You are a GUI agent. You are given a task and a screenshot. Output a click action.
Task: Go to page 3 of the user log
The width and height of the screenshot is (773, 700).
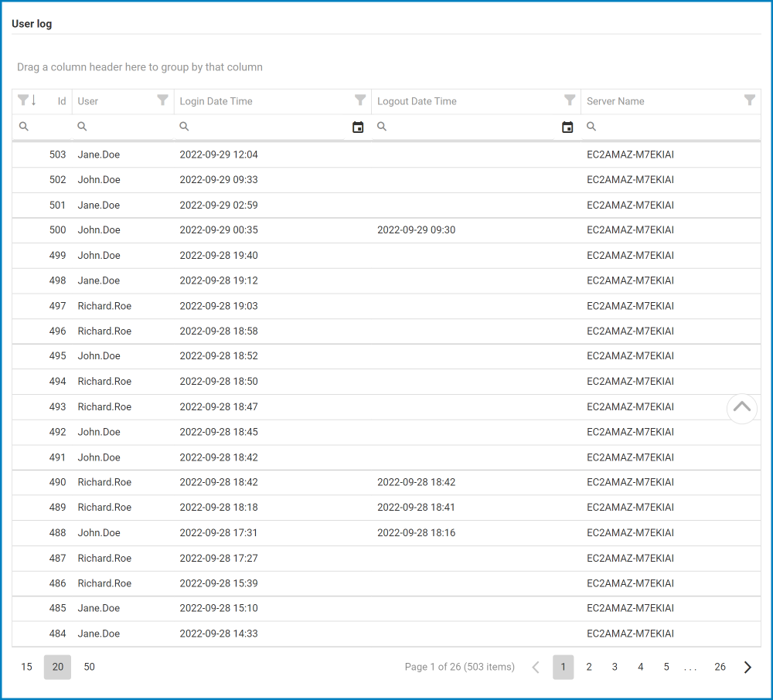pos(615,667)
